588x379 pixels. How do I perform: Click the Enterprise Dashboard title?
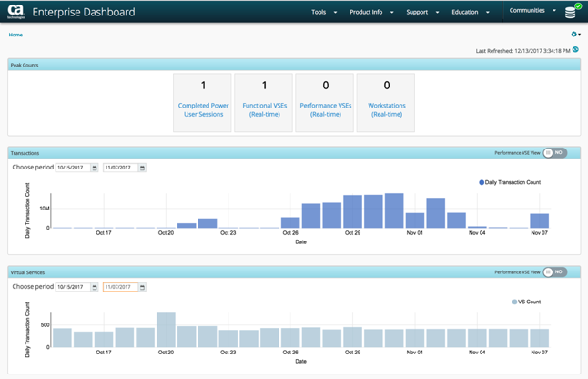[x=84, y=12]
